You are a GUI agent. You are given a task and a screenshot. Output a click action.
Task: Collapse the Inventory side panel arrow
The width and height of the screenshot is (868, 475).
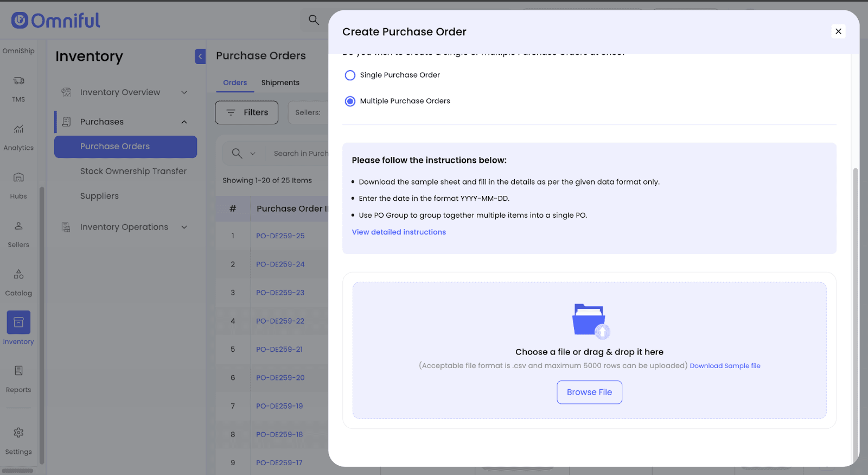tap(200, 56)
